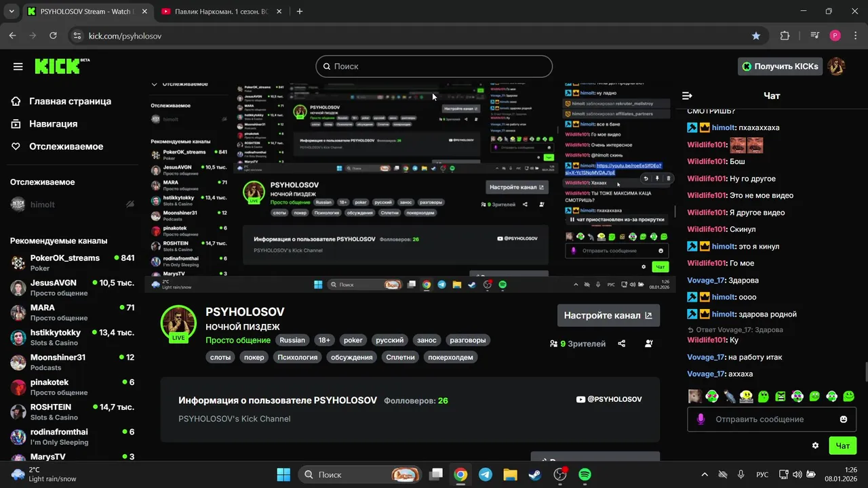Bookmark page with the star icon
This screenshot has height=488, width=868.
(756, 36)
